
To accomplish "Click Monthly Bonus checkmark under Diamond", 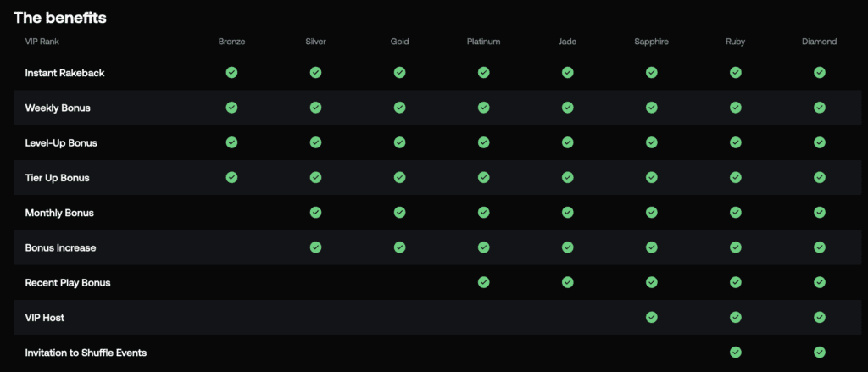I will tap(820, 212).
